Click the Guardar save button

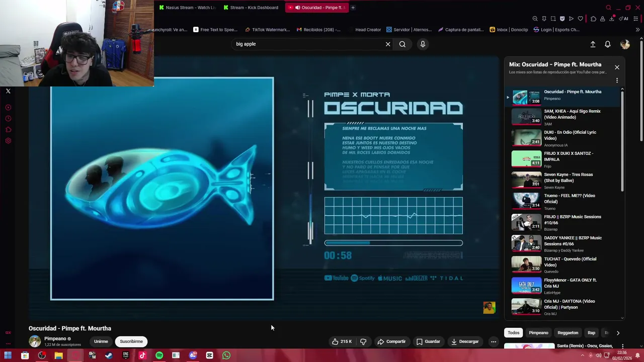tap(428, 341)
